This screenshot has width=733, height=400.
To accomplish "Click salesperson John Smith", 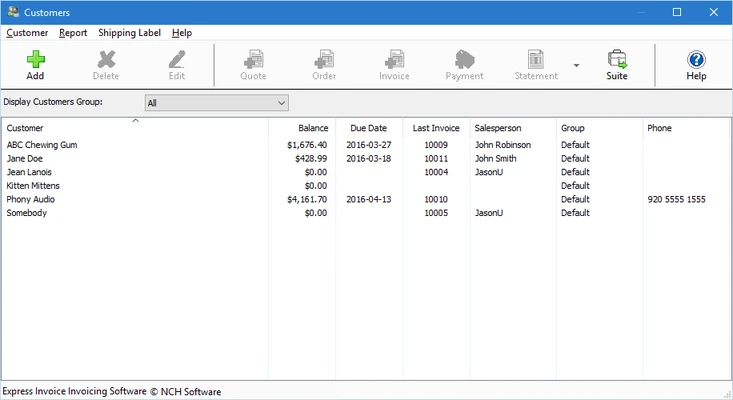I will pyautogui.click(x=496, y=158).
